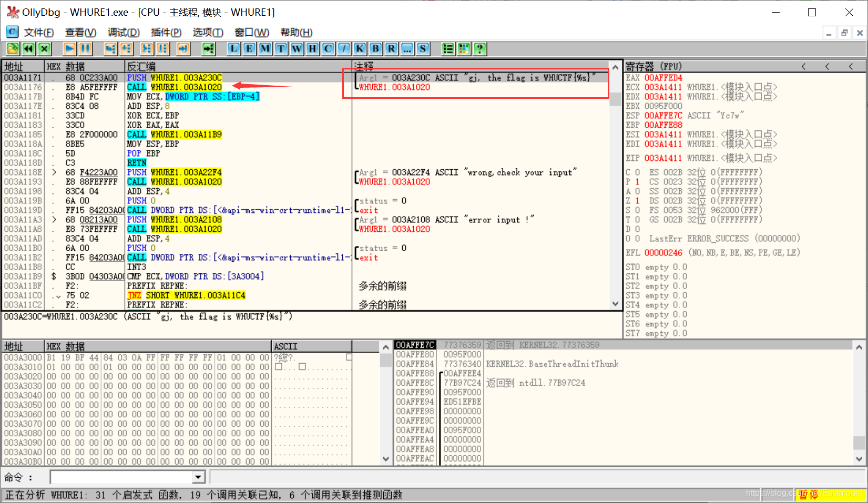Select the RETN row at address 003A118D

(306, 163)
